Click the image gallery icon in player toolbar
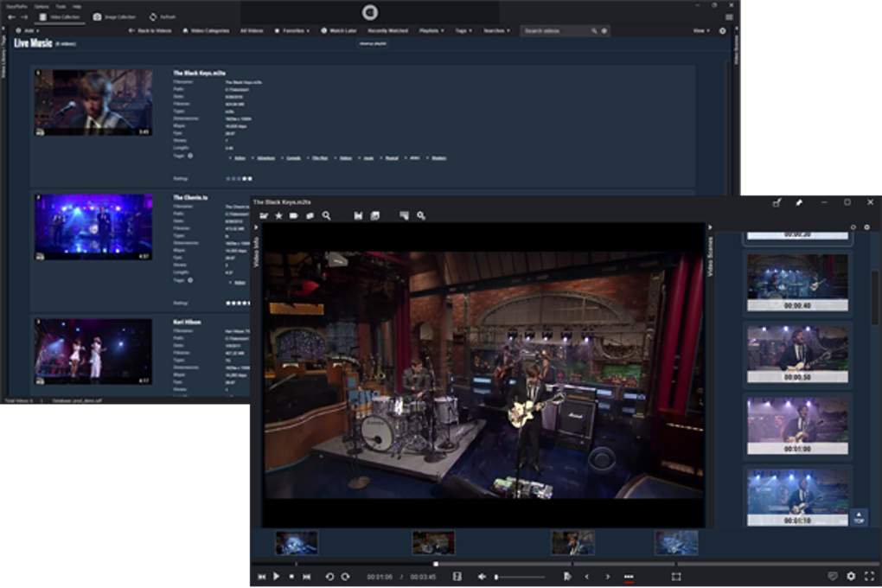Screen dimensions: 882x588 click(x=374, y=215)
